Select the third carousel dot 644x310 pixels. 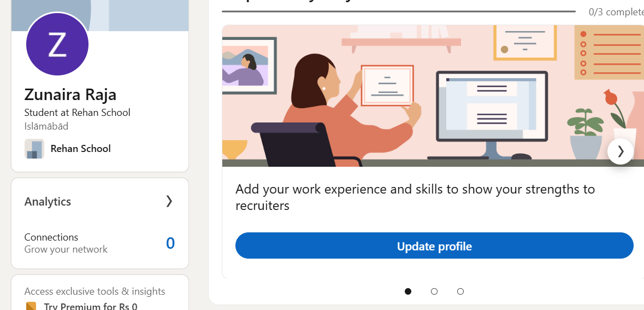click(460, 291)
